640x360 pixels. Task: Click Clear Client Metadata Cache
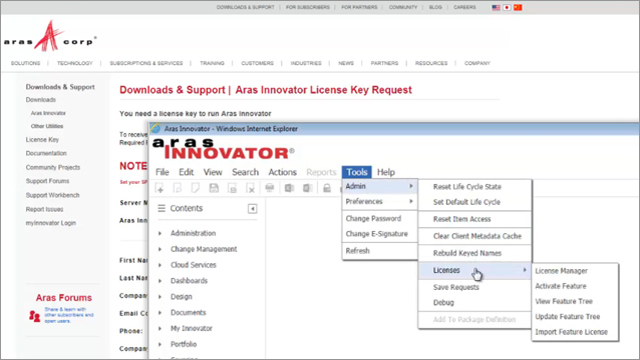(477, 236)
